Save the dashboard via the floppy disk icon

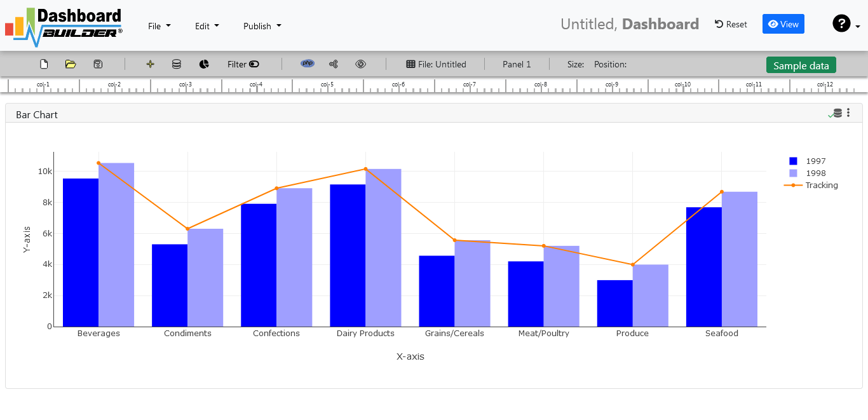point(97,64)
